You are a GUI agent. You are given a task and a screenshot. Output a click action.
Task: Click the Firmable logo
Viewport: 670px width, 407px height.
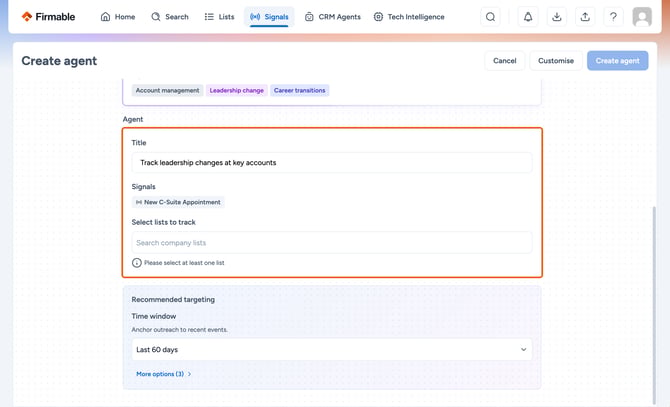pos(48,17)
